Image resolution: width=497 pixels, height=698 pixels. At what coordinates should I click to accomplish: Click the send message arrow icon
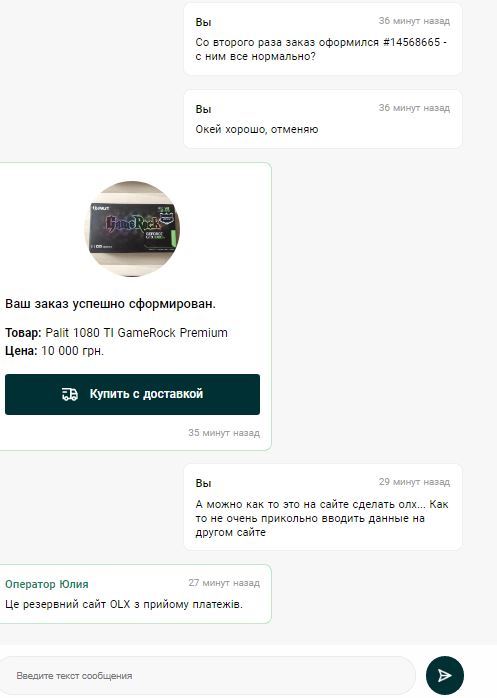[444, 675]
